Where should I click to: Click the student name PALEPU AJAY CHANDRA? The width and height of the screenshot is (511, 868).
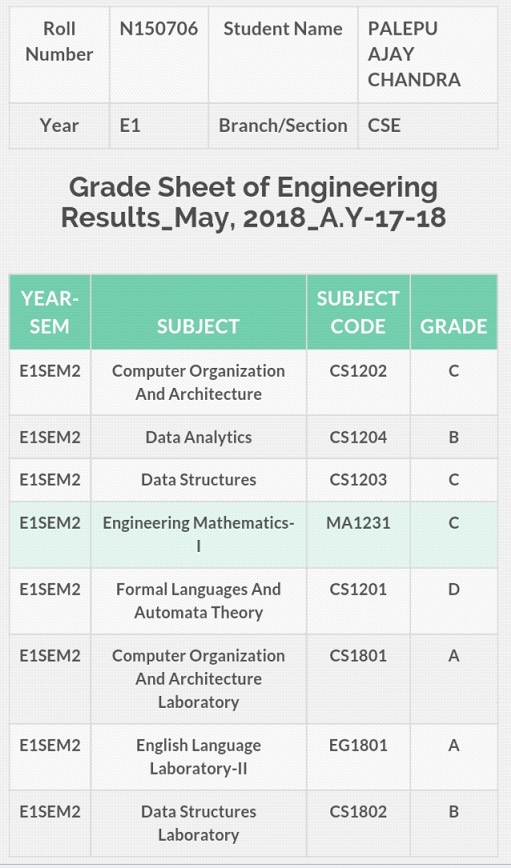tap(414, 54)
